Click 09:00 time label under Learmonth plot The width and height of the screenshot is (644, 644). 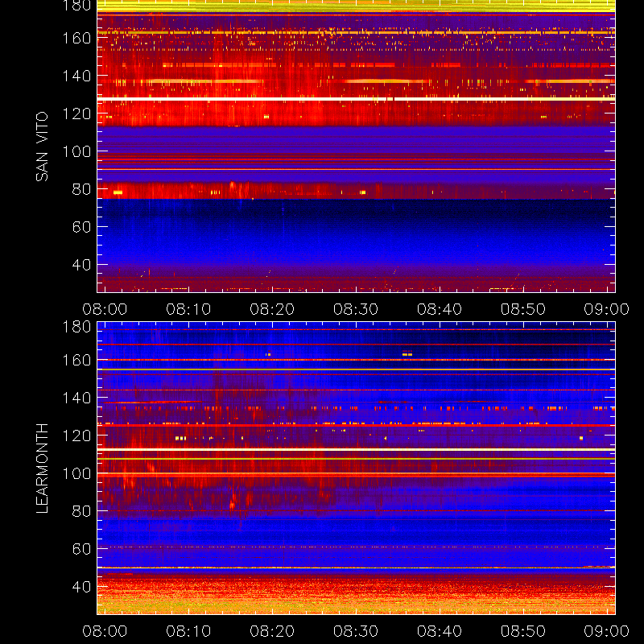[607, 631]
